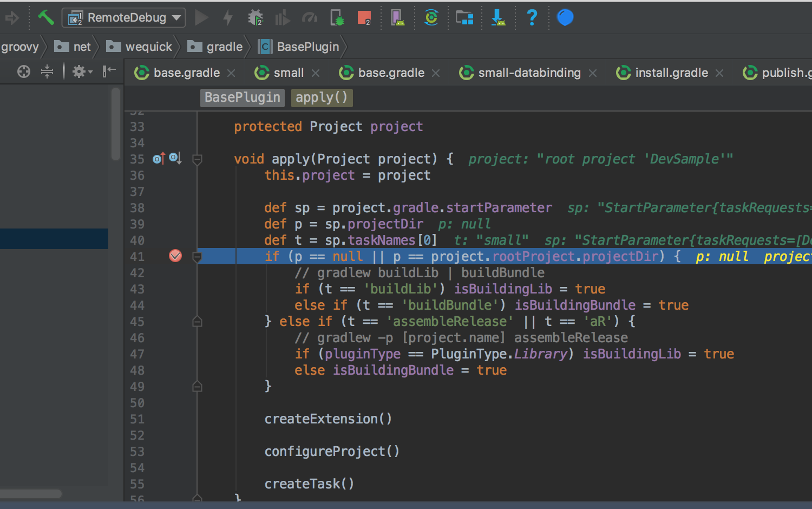Click the project panel vertical scrollbar
This screenshot has height=509, width=812.
[x=115, y=124]
